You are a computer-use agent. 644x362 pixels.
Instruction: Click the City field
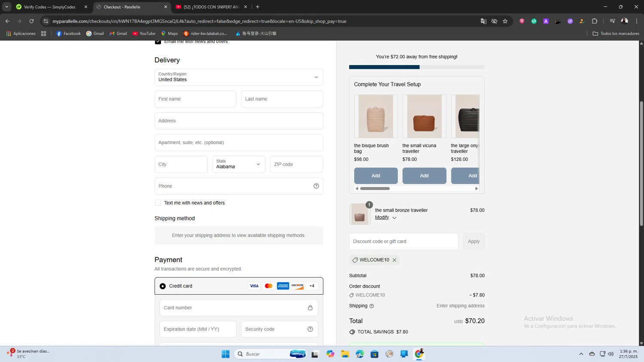click(x=181, y=164)
